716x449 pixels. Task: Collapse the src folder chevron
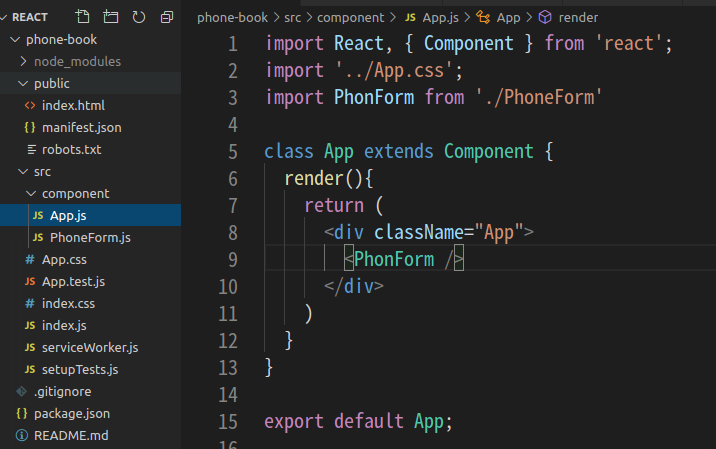[23, 172]
